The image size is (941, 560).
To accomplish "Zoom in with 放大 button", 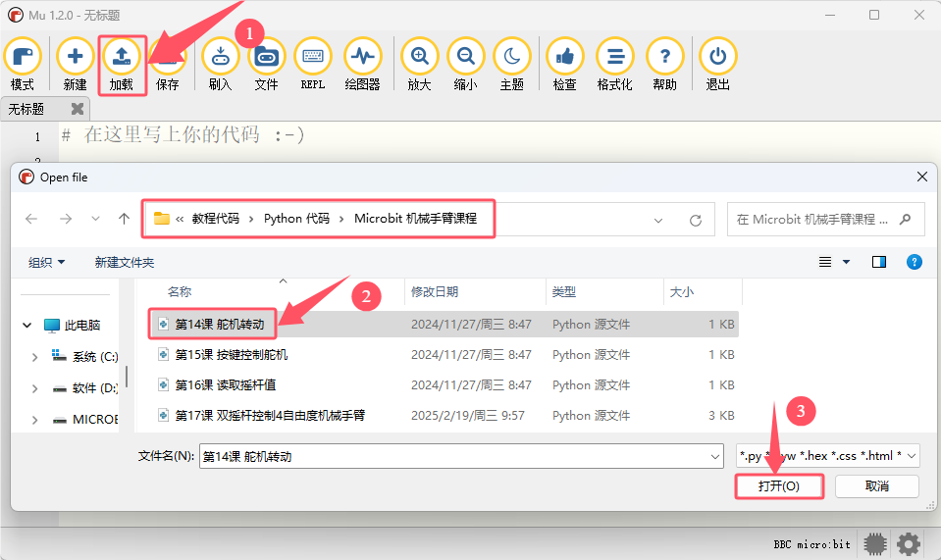I will coord(420,64).
